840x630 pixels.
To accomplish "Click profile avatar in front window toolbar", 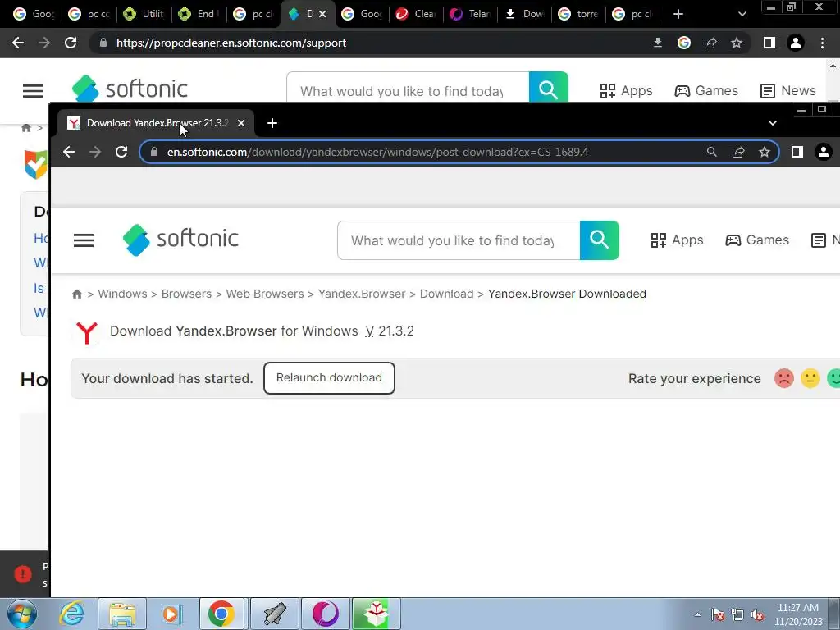I will tap(824, 152).
